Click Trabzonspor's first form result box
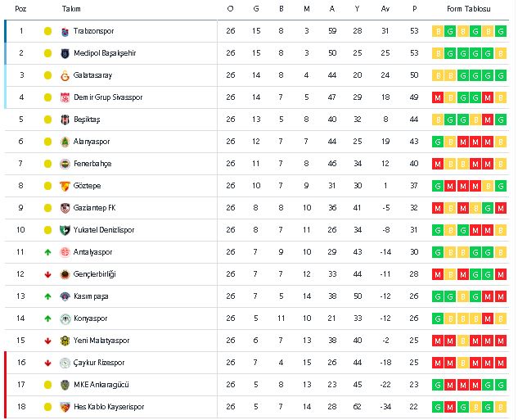Viewport: 518px width, 420px height. click(439, 31)
